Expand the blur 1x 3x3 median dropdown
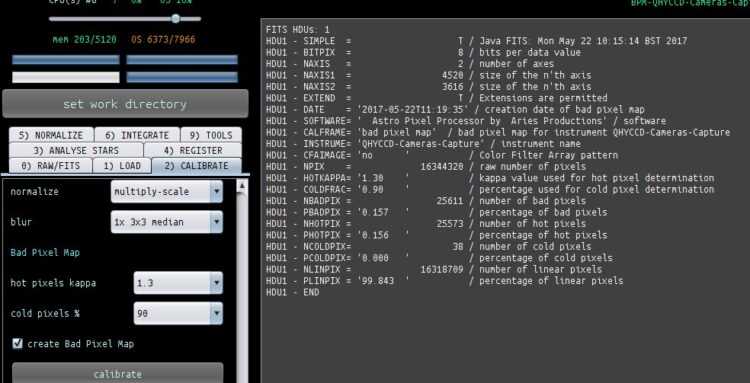The height and width of the screenshot is (383, 750). pyautogui.click(x=166, y=222)
